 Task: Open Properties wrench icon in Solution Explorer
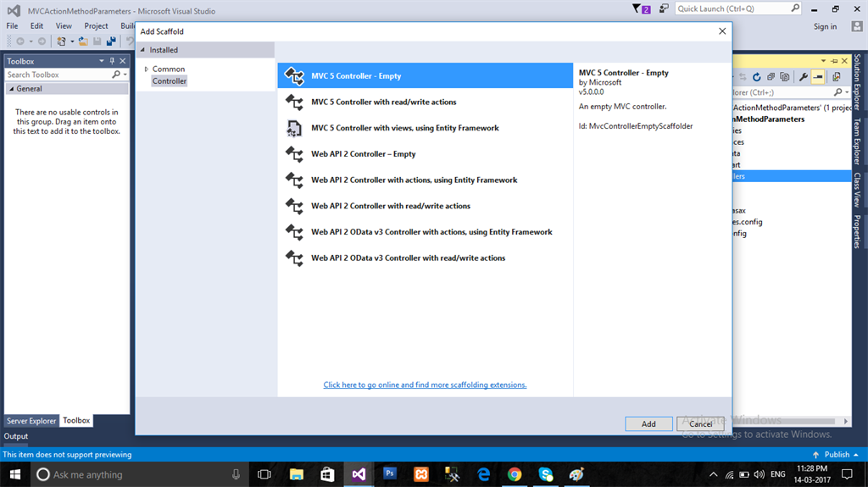804,77
